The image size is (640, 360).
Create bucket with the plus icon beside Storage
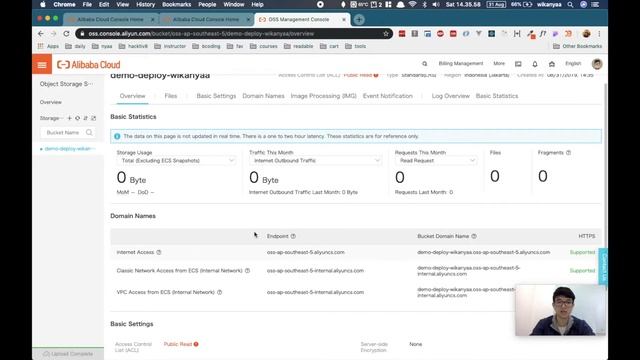coord(69,118)
